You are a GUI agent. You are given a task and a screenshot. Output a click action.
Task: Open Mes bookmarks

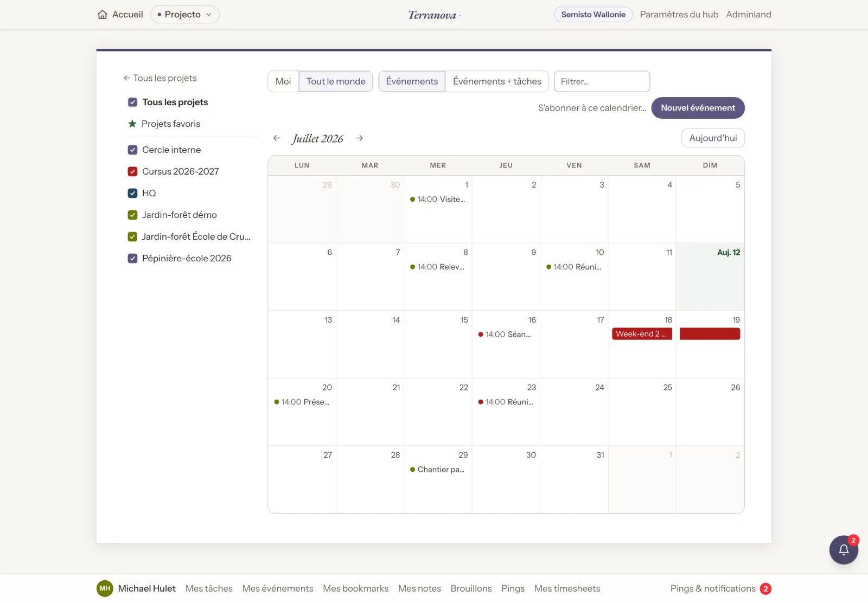click(x=356, y=588)
